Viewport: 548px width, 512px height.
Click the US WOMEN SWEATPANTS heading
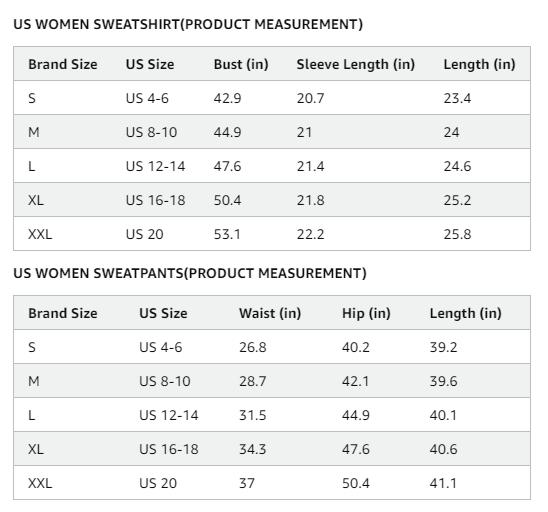tap(190, 273)
